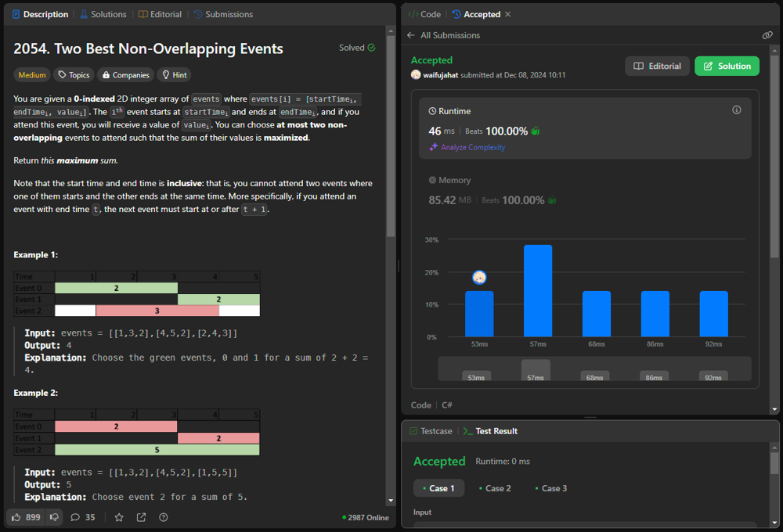Click the Editorial button in submission panel
This screenshot has width=783, height=532.
pyautogui.click(x=657, y=66)
